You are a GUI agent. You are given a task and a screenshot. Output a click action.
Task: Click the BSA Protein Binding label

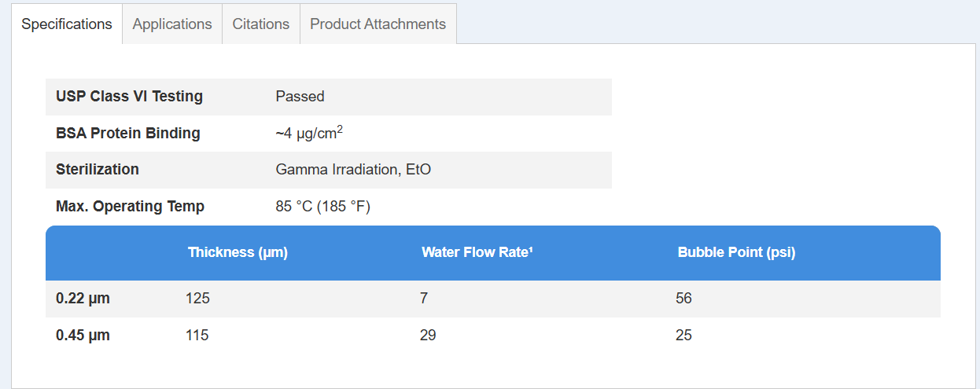127,134
